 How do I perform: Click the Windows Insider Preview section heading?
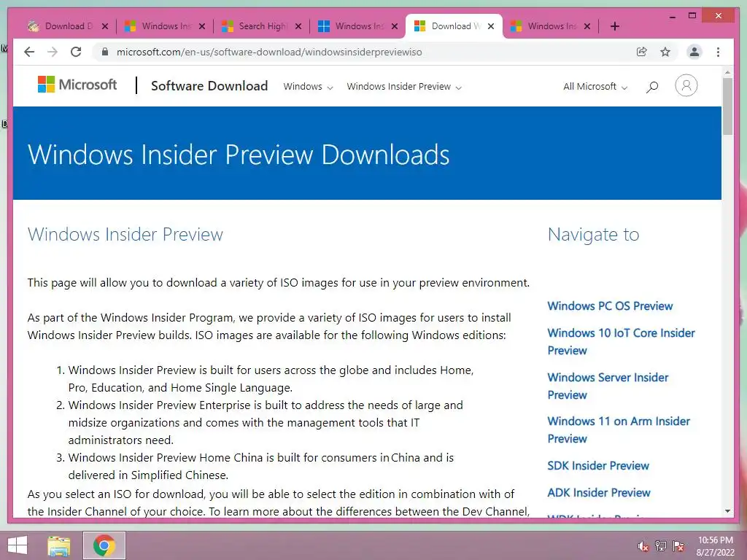(125, 234)
